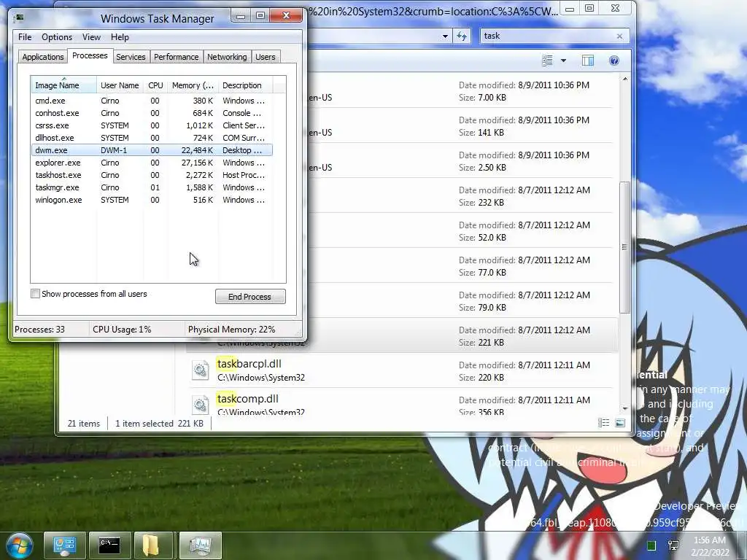This screenshot has width=747, height=560.
Task: Select the Processes tab
Action: coord(90,55)
